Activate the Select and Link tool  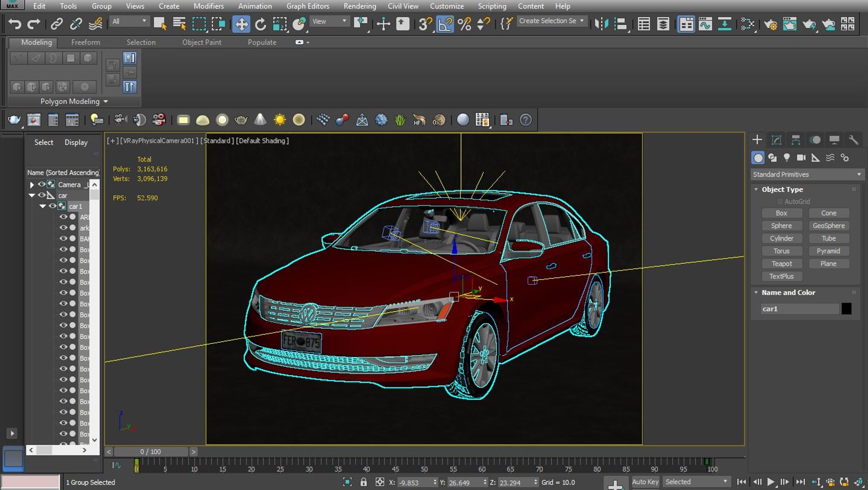click(57, 23)
